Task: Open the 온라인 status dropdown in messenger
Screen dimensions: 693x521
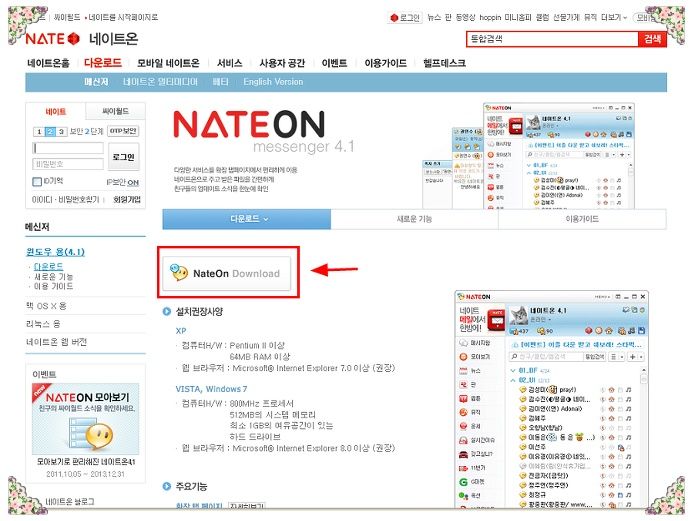Action: (542, 319)
